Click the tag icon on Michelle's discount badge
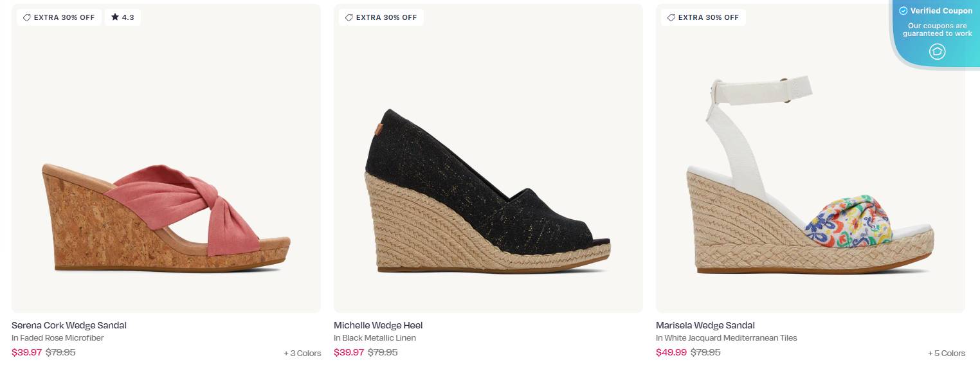The image size is (980, 376). (350, 17)
